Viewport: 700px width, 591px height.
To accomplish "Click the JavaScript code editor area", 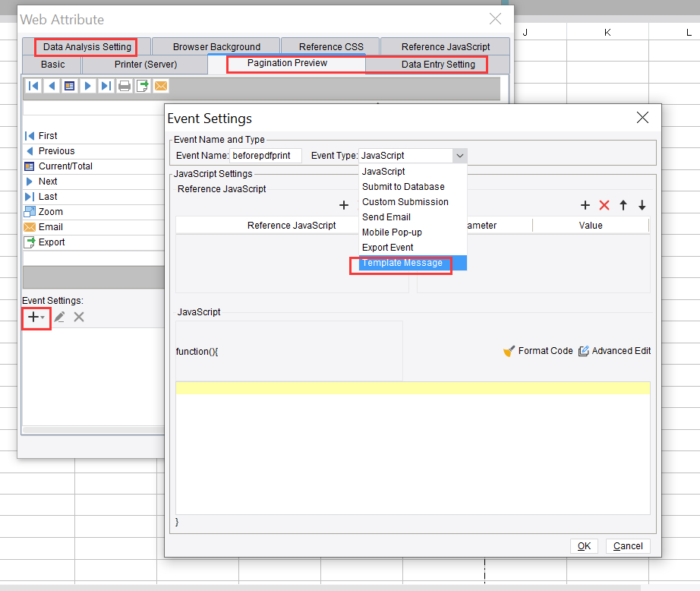I will point(413,448).
